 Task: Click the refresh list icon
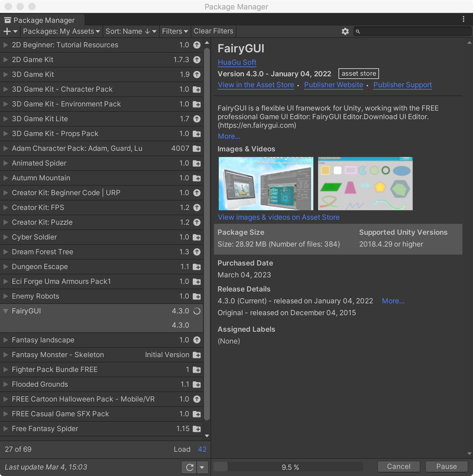[189, 467]
